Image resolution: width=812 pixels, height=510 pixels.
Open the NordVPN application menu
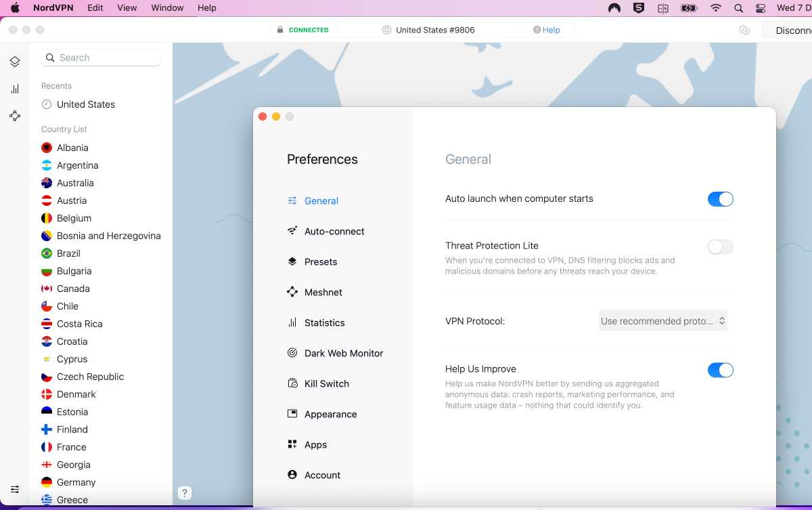pyautogui.click(x=54, y=8)
